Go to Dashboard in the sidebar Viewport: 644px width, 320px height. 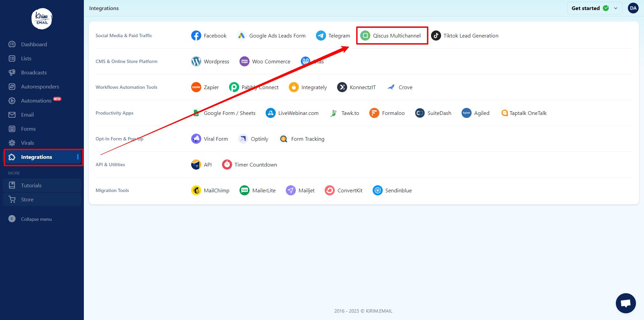42,44
